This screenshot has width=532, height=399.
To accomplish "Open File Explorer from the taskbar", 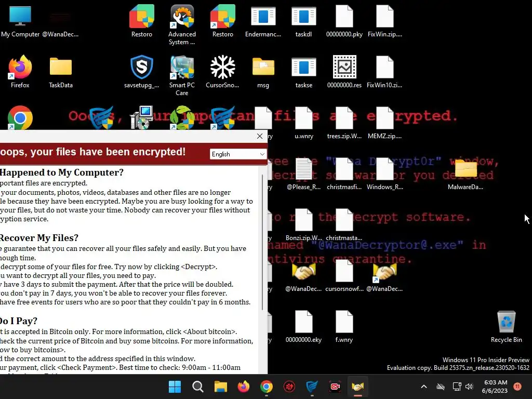I will (x=220, y=387).
